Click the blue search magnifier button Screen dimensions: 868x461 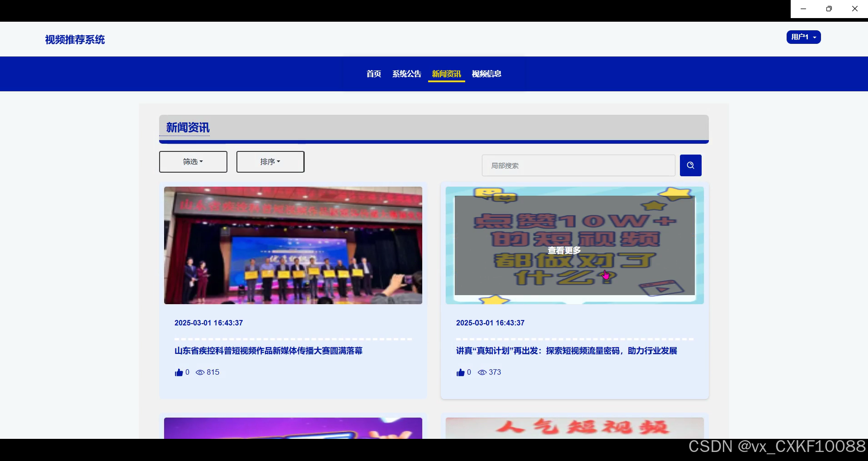click(690, 165)
